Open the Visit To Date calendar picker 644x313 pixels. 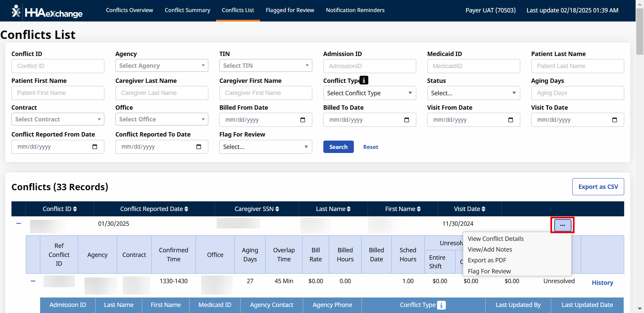pyautogui.click(x=614, y=120)
